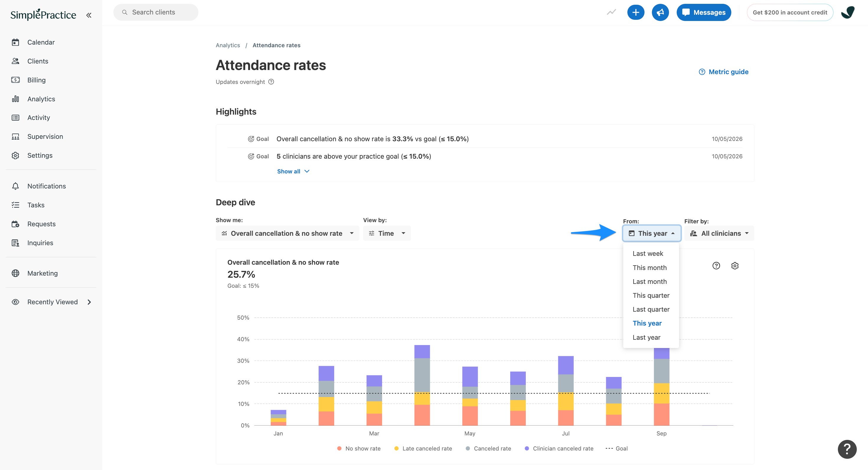Screen dimensions: 868x470
Task: Expand highlights with Show all
Action: pos(293,171)
